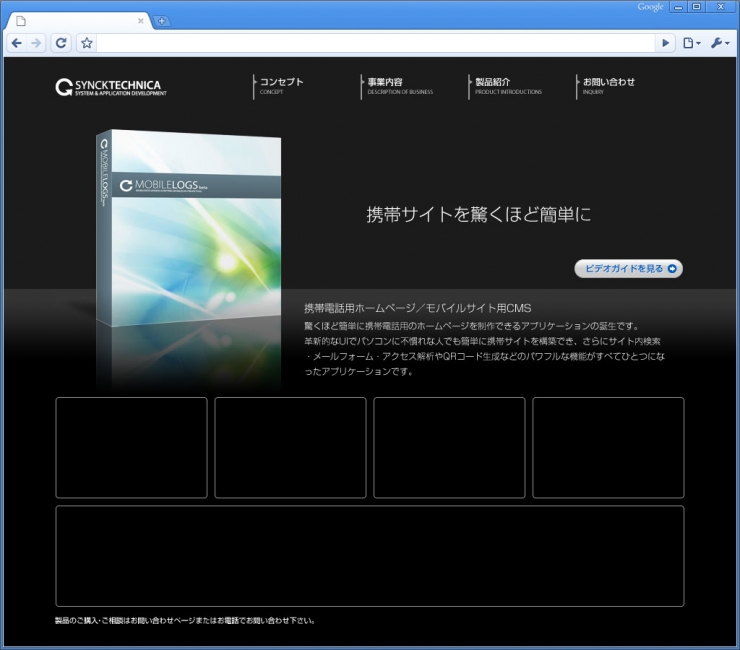
Task: Close the browser window
Action: coord(721,7)
